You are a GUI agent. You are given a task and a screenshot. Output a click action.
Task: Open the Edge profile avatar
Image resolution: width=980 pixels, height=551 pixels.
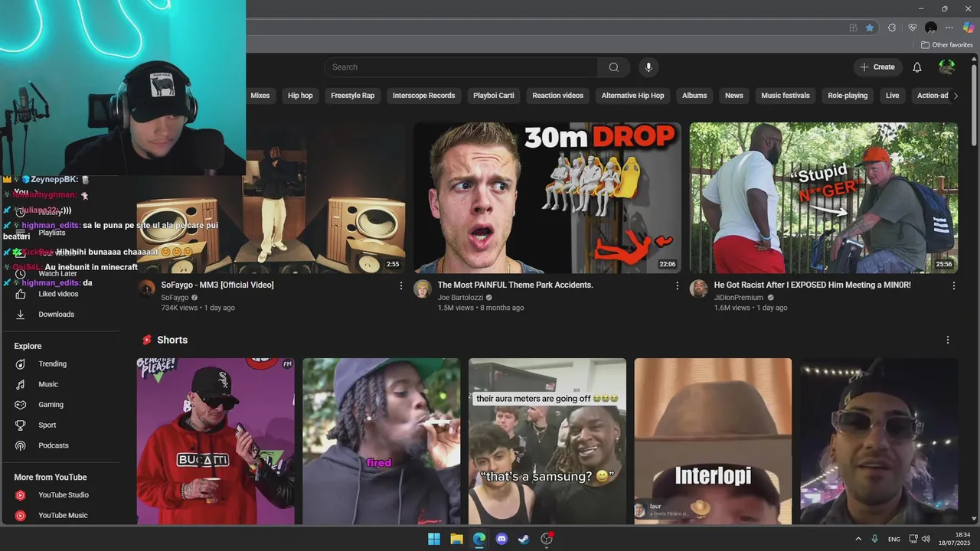coord(931,28)
